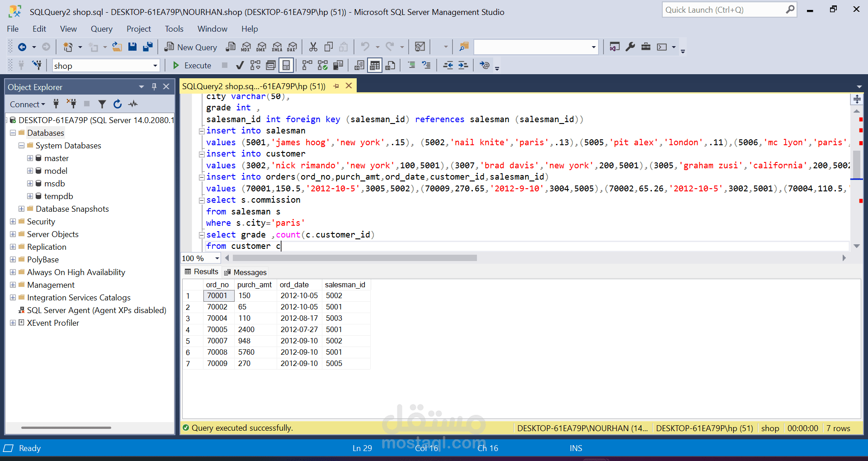Image resolution: width=868 pixels, height=461 pixels.
Task: Pin the Object Explorer panel
Action: (x=154, y=86)
